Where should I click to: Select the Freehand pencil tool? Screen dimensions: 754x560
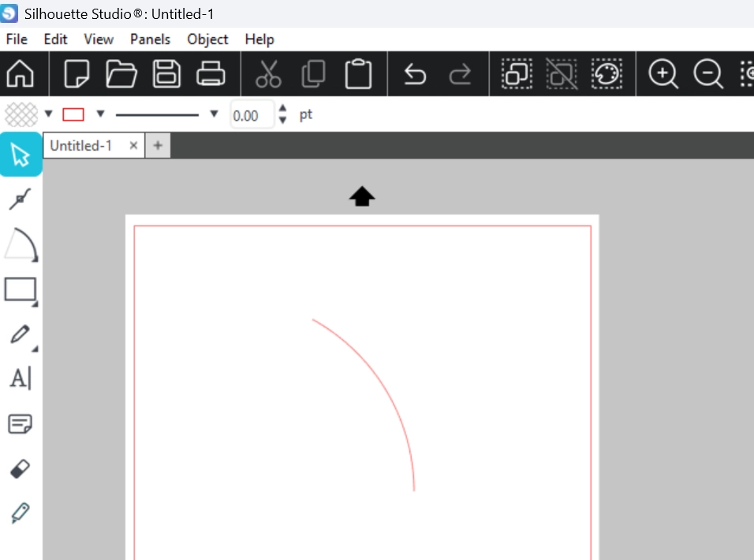[21, 334]
